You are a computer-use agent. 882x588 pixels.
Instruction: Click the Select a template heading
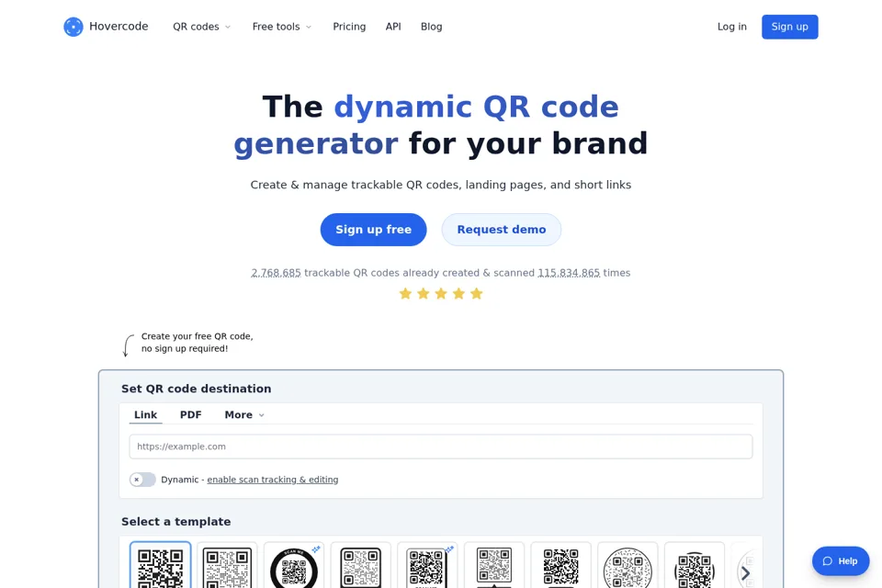[176, 522]
